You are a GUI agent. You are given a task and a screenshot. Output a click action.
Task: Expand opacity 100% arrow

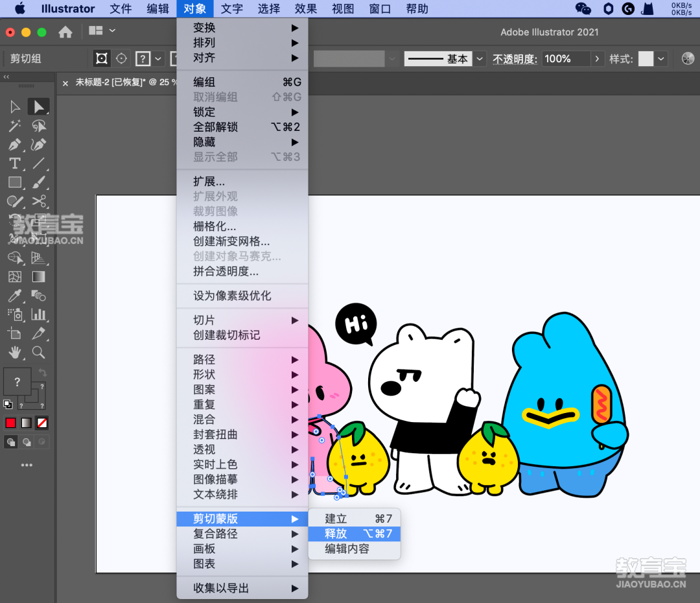[x=597, y=58]
